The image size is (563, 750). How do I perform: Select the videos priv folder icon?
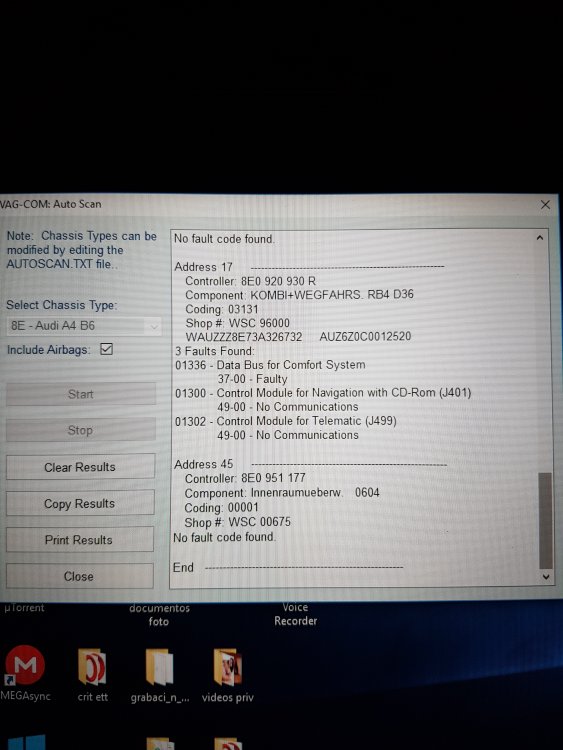click(228, 668)
